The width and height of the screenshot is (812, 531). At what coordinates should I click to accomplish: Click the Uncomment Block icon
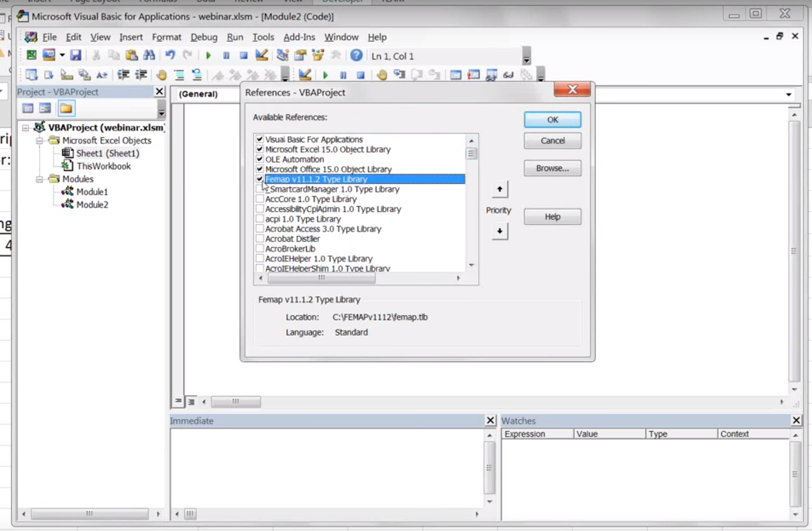pos(197,75)
